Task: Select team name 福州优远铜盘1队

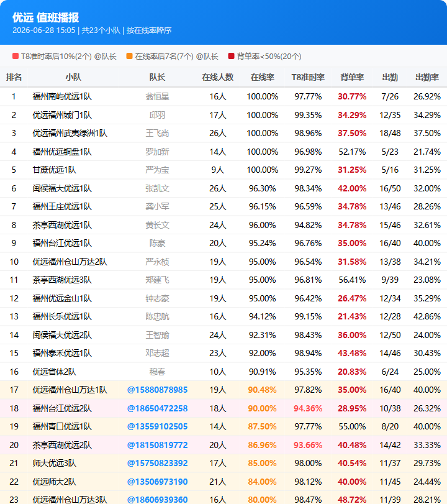Action: 62,152
